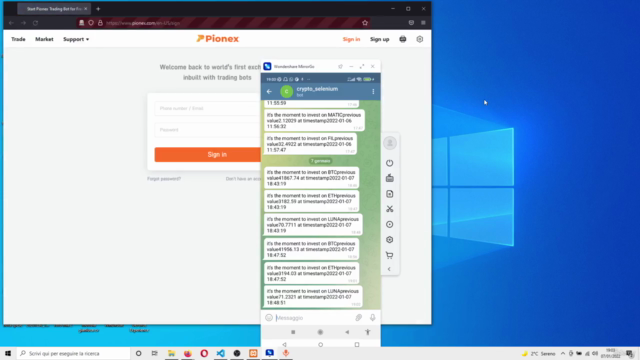
Task: Click the browser forward arrow
Action: 23,23
